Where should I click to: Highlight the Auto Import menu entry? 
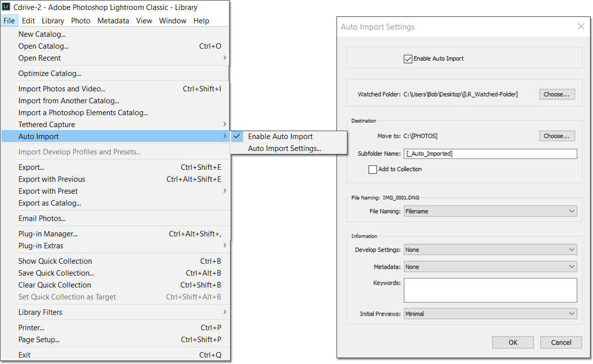[115, 137]
